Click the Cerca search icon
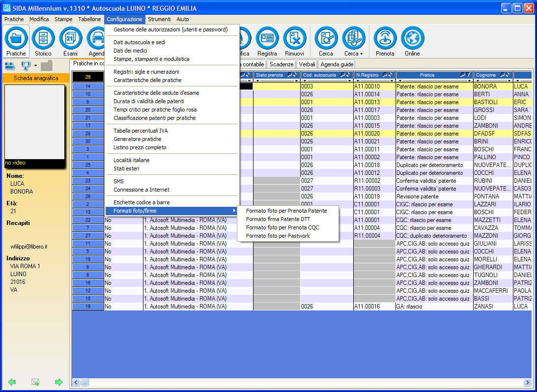Image resolution: width=537 pixels, height=392 pixels. coord(326,39)
